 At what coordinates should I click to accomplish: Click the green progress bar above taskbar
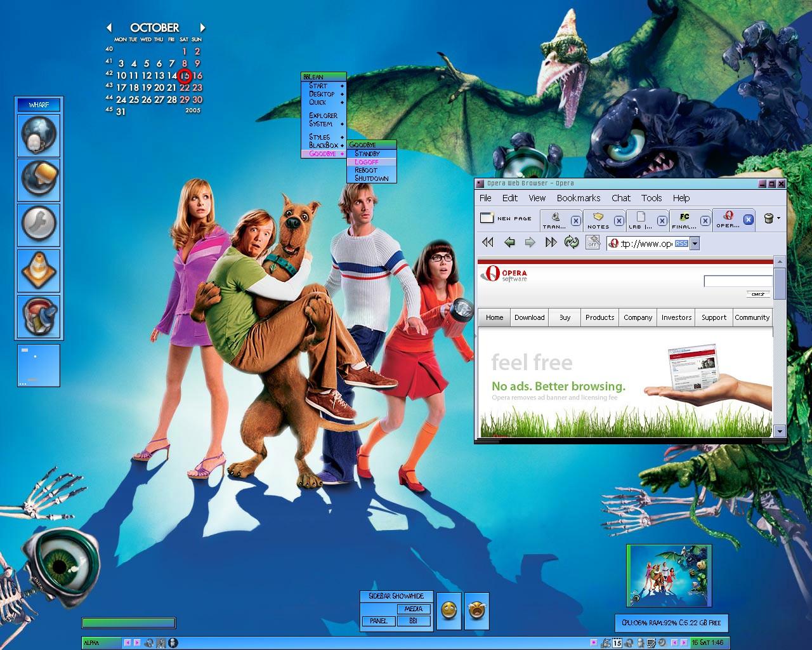[x=129, y=623]
